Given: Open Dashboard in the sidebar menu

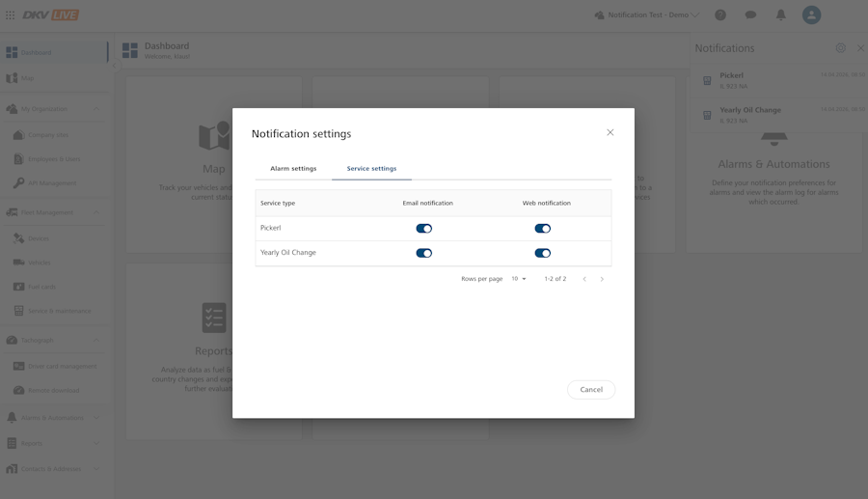Looking at the screenshot, I should 54,53.
